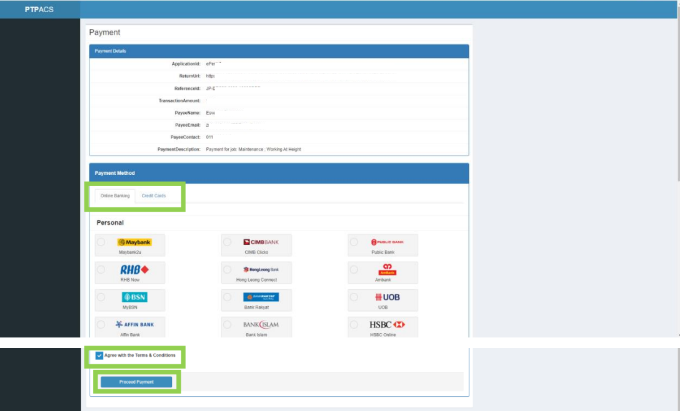Click the Hong Leong Bank logo
Viewport: 680px width, 411px height.
261,270
